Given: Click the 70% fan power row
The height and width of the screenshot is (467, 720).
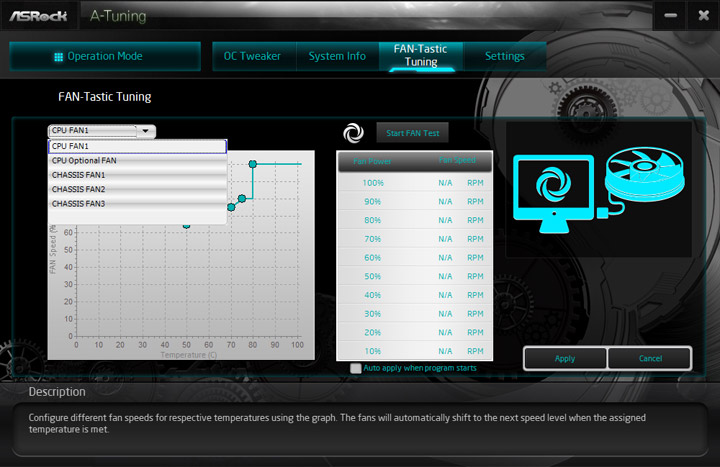Looking at the screenshot, I should coord(415,239).
